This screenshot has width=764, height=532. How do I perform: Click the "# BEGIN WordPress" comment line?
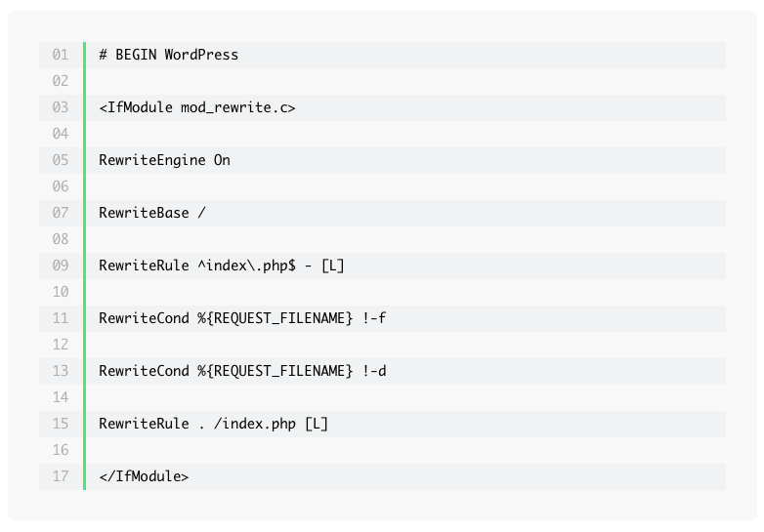(169, 55)
